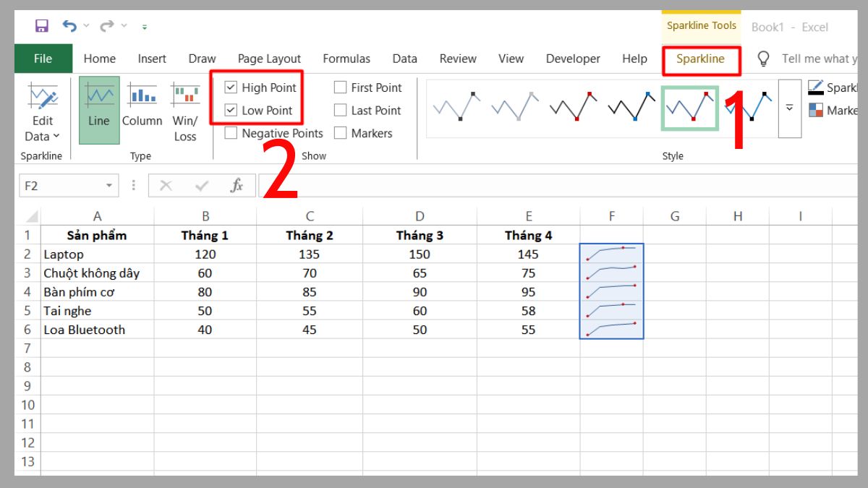Open the View ribbon tab
868x488 pixels.
coord(511,59)
